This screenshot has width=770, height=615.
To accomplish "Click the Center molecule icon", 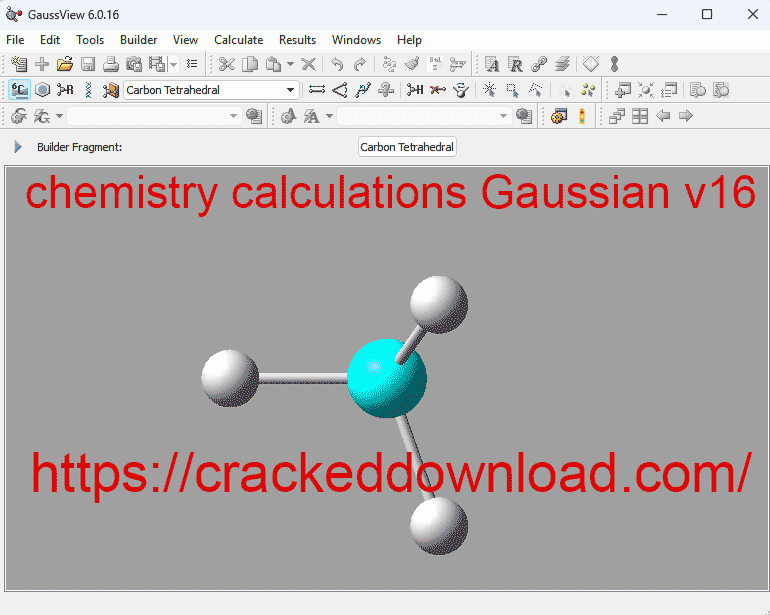I will point(646,90).
